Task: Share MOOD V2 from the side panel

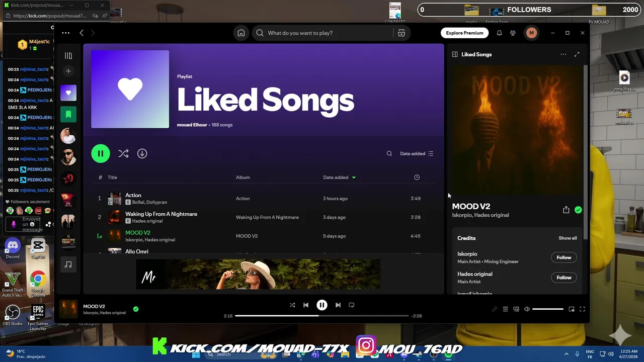Action: pyautogui.click(x=566, y=210)
